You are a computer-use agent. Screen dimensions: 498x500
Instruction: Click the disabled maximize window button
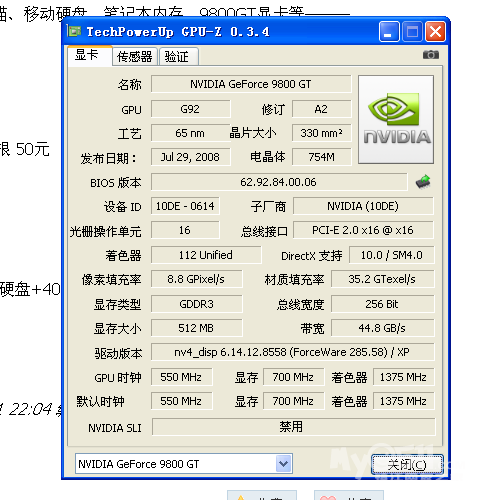(x=412, y=32)
